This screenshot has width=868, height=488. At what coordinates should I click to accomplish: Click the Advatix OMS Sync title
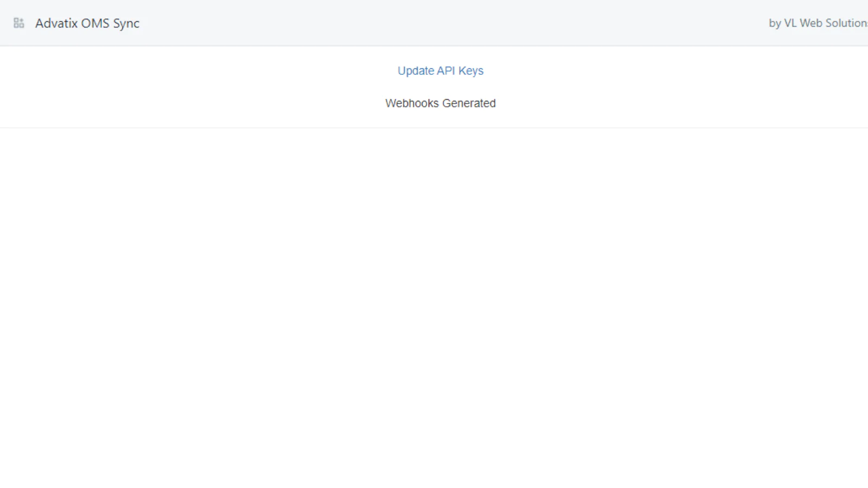87,23
